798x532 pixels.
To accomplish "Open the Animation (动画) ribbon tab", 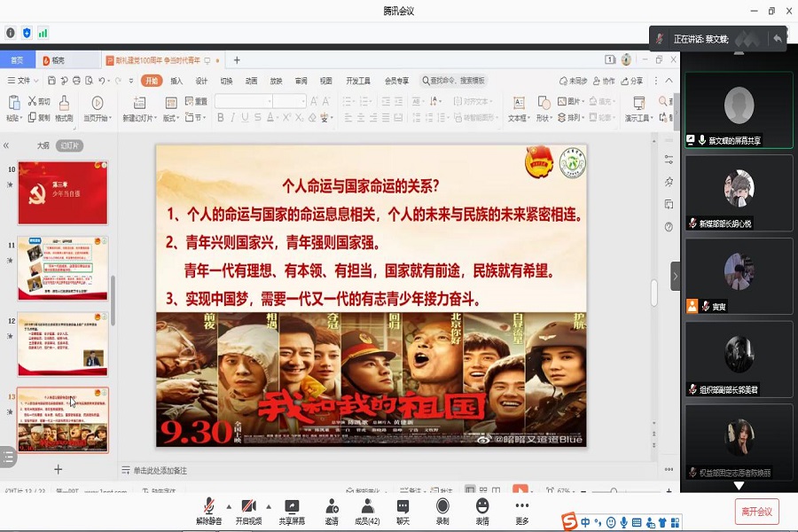I will (x=251, y=81).
